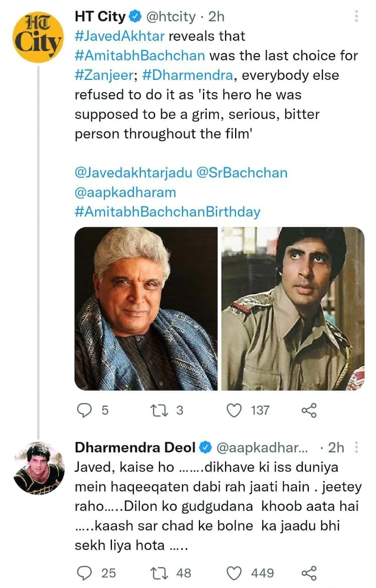Like HT City's tweet using the heart

(234, 410)
